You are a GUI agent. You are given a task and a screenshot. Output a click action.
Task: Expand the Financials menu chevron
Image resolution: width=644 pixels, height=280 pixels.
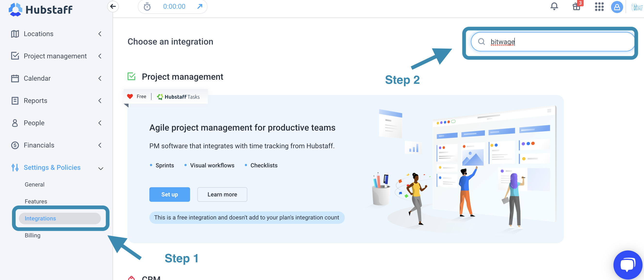click(x=100, y=145)
